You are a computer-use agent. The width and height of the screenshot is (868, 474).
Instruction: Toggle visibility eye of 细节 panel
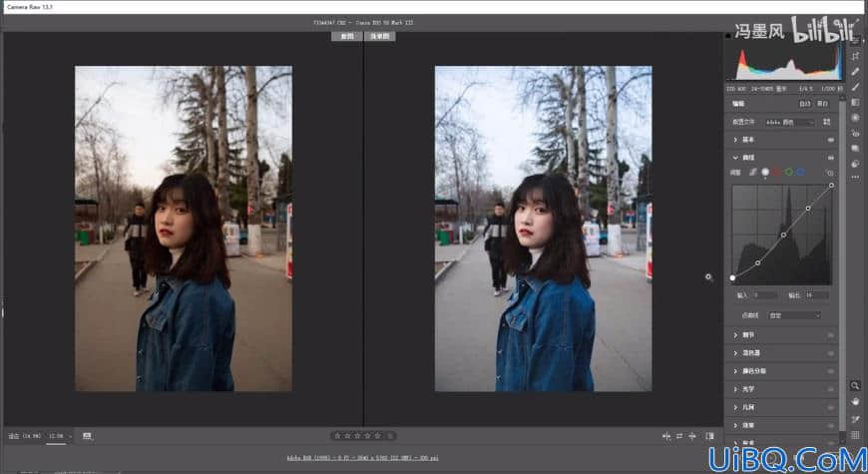point(830,335)
